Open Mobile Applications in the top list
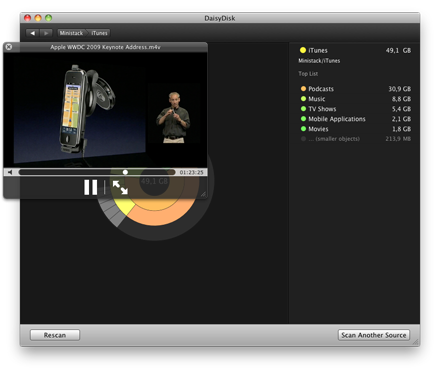The image size is (440, 374). 355,119
